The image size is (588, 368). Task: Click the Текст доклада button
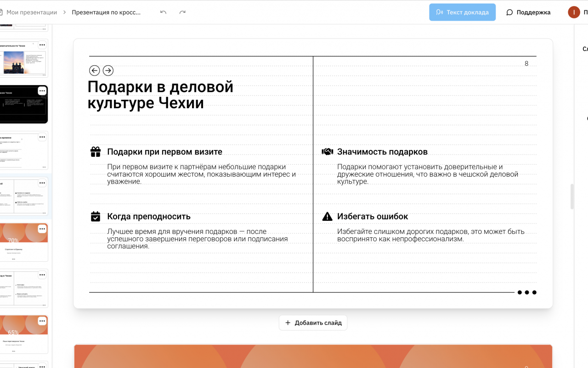(463, 12)
